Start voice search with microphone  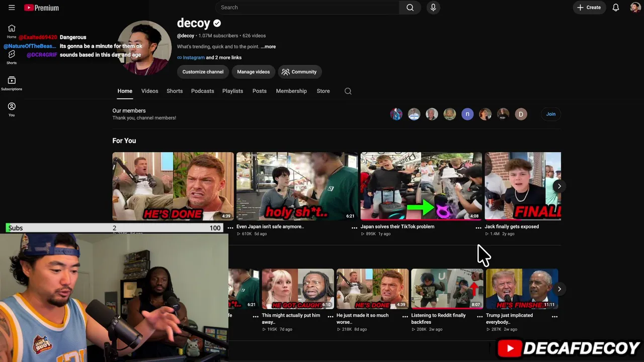pos(433,8)
